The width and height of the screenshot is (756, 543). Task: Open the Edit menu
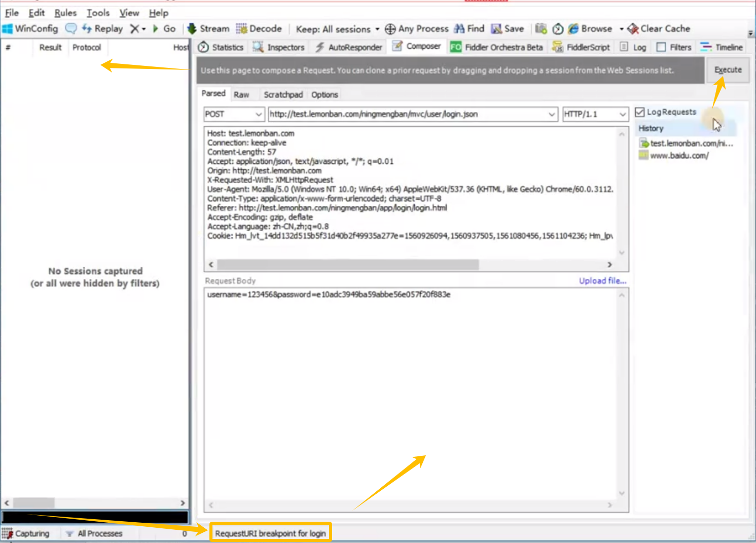click(37, 13)
